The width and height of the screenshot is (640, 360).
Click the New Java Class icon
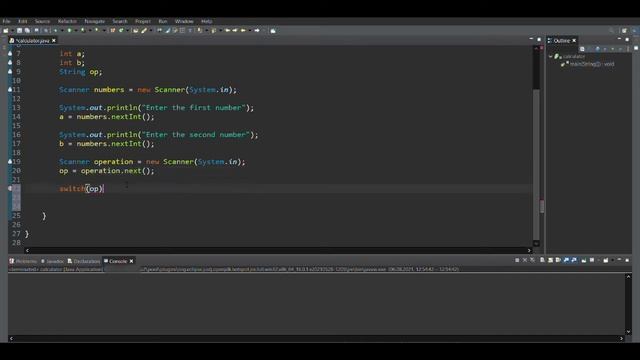point(121,31)
